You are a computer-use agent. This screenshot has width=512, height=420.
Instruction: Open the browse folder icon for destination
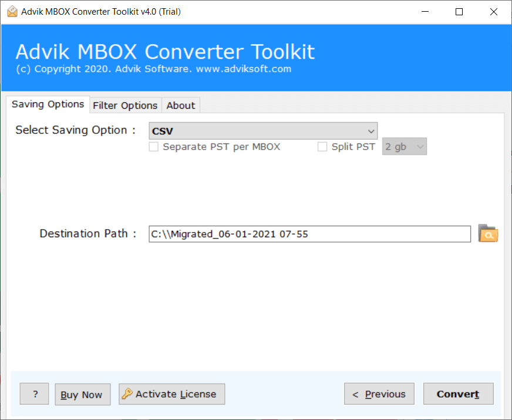tap(488, 233)
